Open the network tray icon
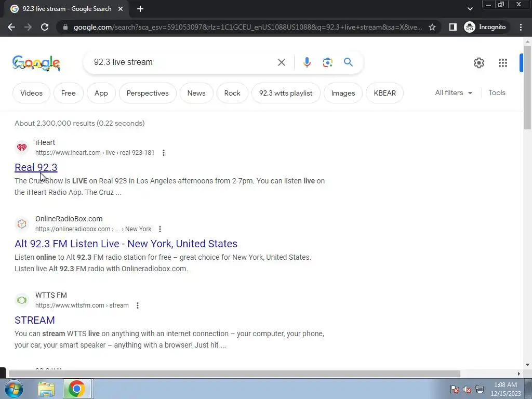Image resolution: width=532 pixels, height=399 pixels. point(480,390)
